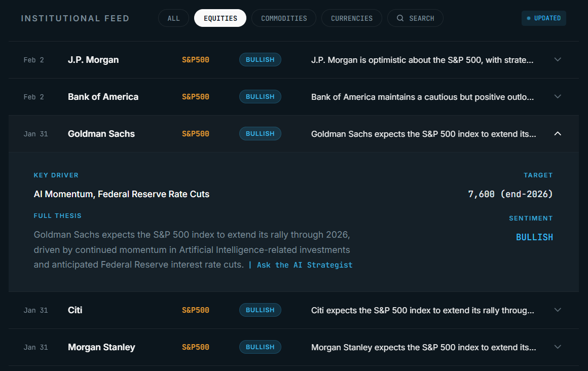Click the UPDATED status badge

point(544,18)
